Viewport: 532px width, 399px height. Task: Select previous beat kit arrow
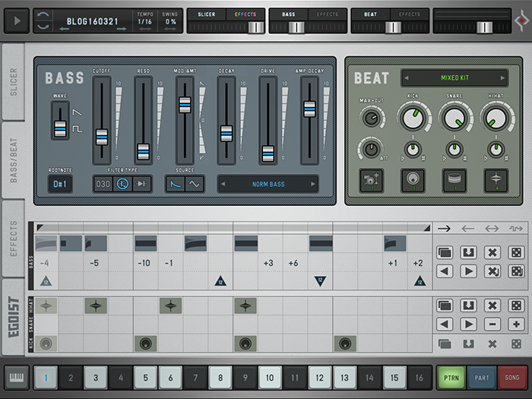[x=407, y=78]
